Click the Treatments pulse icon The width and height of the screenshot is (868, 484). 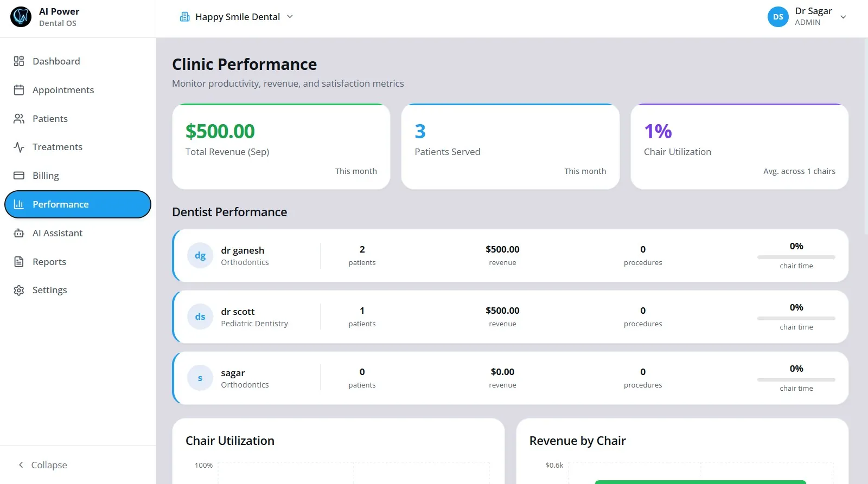(19, 147)
